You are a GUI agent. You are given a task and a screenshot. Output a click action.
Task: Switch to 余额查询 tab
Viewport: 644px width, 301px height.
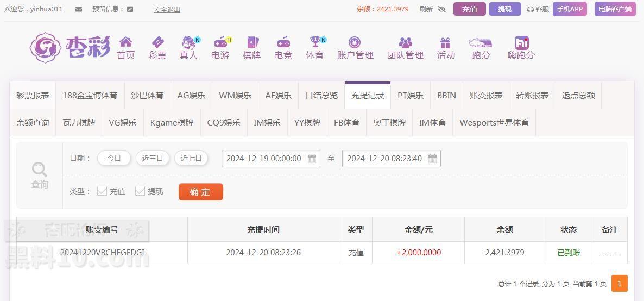pos(33,123)
